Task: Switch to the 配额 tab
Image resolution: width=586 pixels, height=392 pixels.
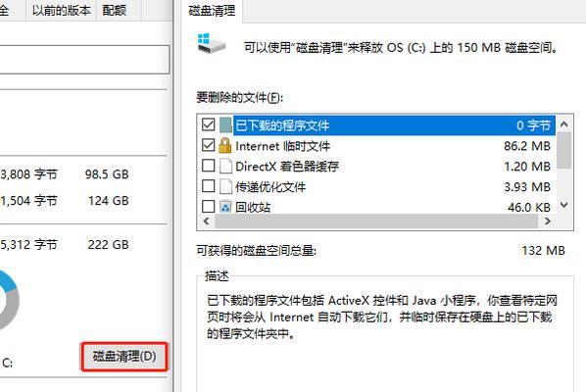Action: (x=115, y=10)
